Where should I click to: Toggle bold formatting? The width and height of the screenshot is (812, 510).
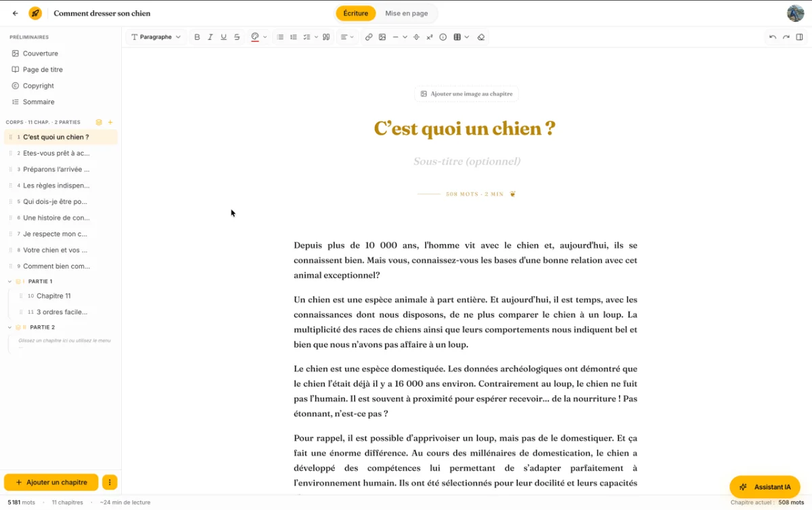click(197, 37)
